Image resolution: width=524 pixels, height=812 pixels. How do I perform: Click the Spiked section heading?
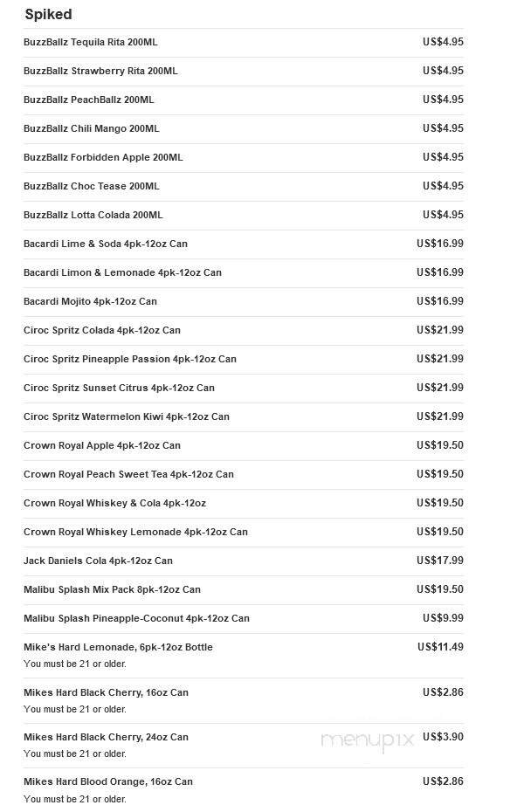48,15
